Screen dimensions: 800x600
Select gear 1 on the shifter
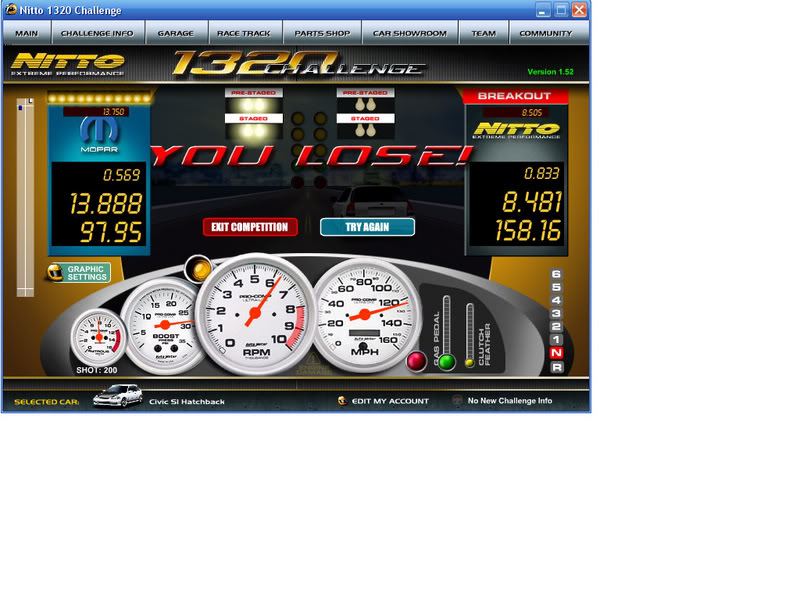click(x=557, y=340)
